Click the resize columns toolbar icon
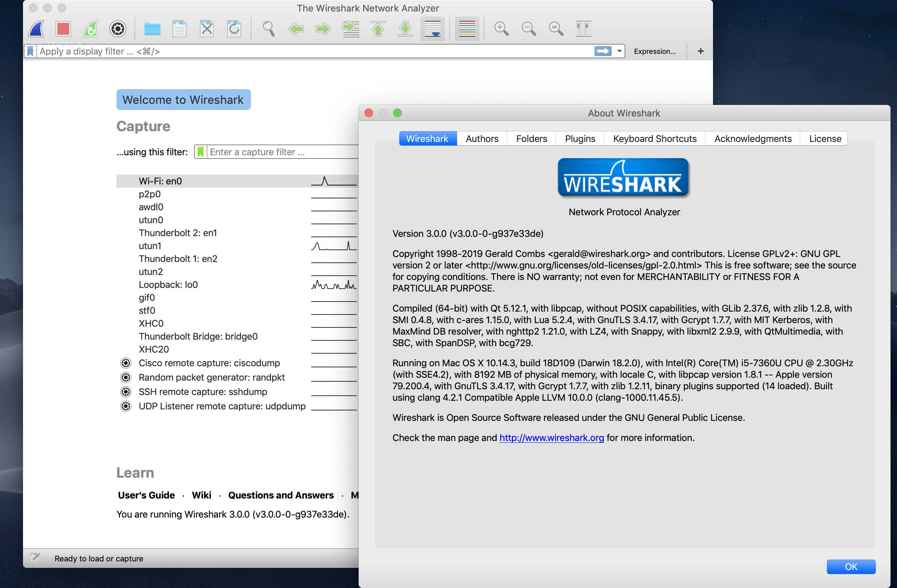This screenshot has height=588, width=897. click(583, 29)
